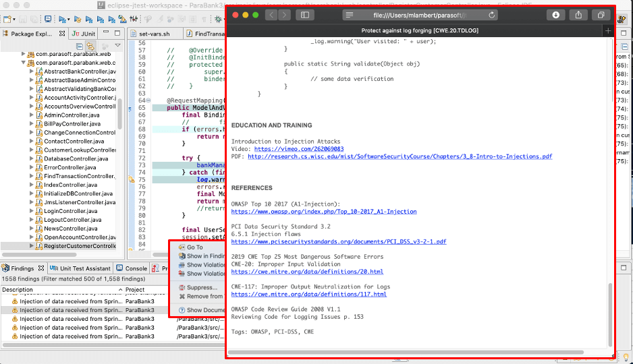This screenshot has width=633, height=364.
Task: Open OWASP Top_10-2017_A1-Injection link
Action: pos(324,212)
